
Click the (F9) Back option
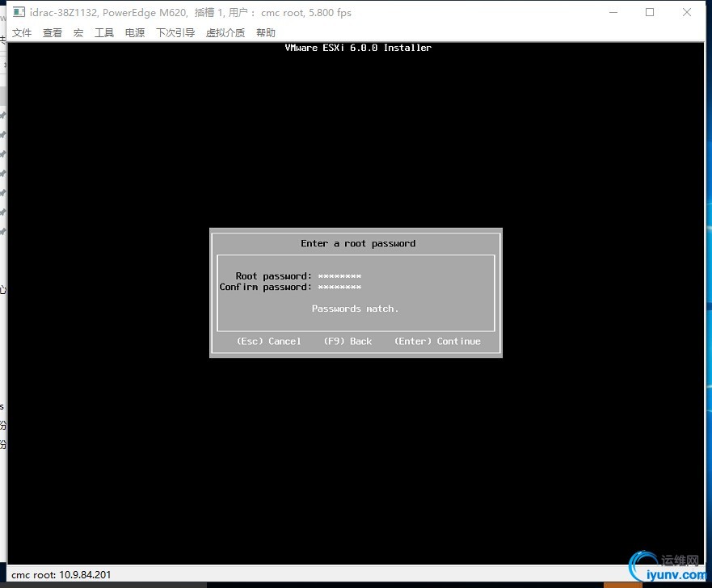tap(348, 341)
